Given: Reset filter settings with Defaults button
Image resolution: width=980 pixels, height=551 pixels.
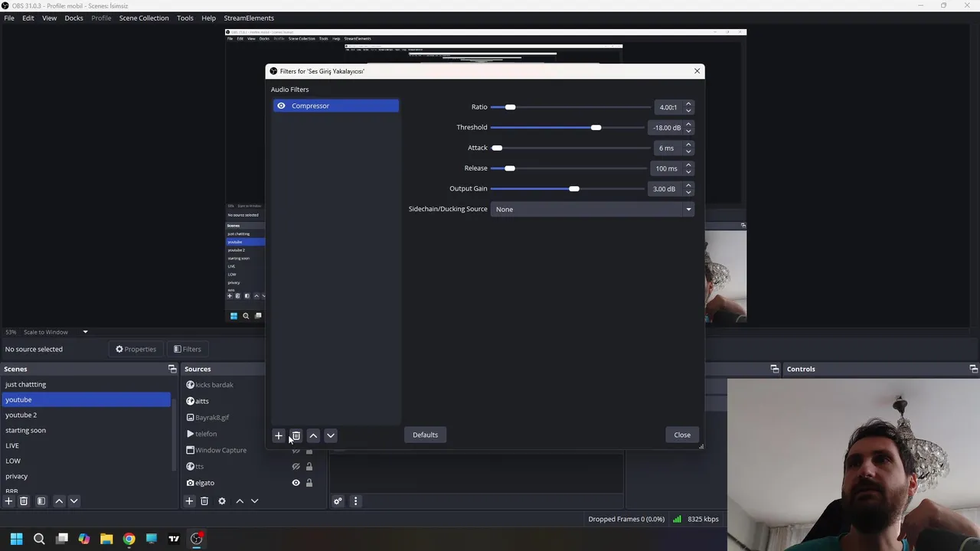Looking at the screenshot, I should coord(425,435).
